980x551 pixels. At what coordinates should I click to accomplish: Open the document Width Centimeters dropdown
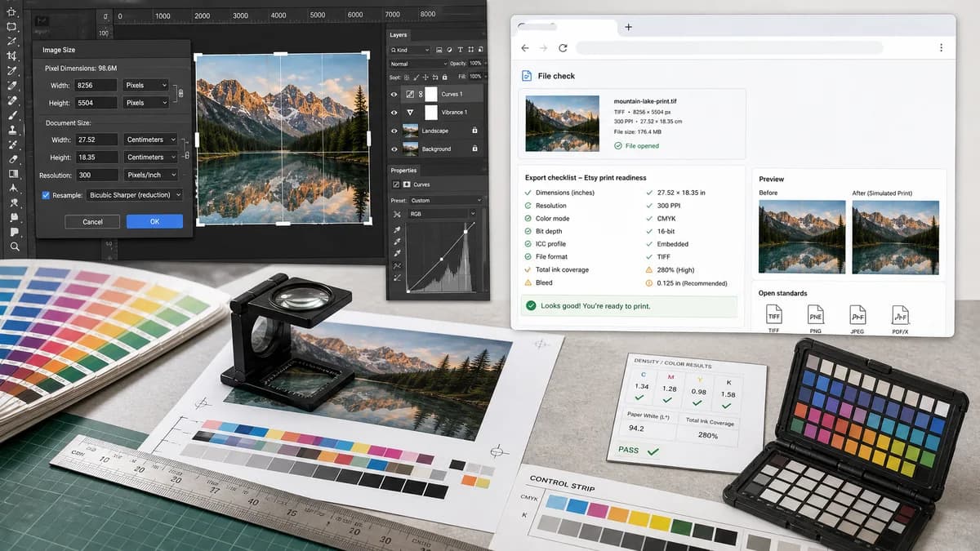click(150, 140)
